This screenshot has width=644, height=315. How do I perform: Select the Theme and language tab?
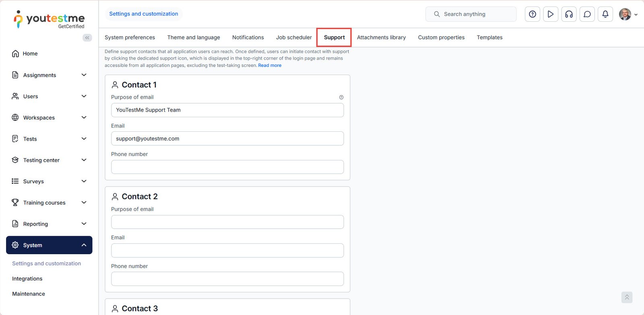[194, 37]
